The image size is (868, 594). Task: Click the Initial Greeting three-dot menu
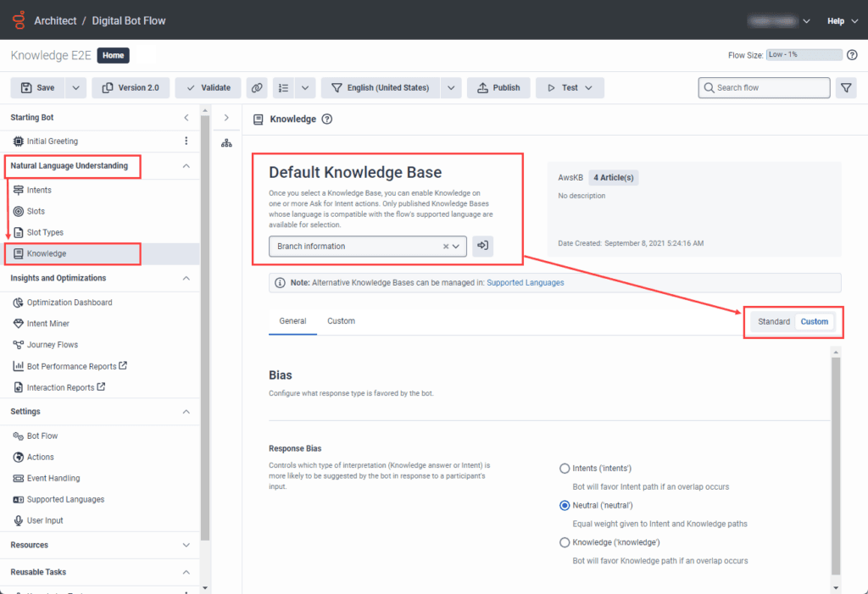[186, 142]
